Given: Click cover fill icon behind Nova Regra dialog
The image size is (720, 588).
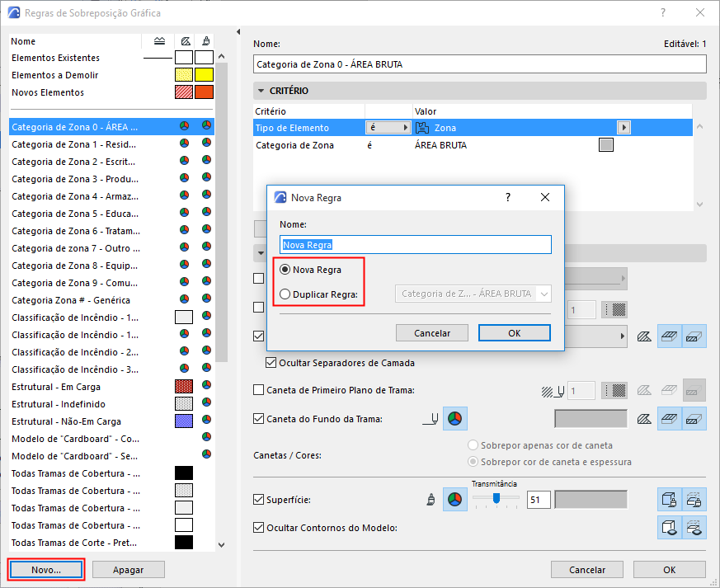Looking at the screenshot, I should click(670, 337).
